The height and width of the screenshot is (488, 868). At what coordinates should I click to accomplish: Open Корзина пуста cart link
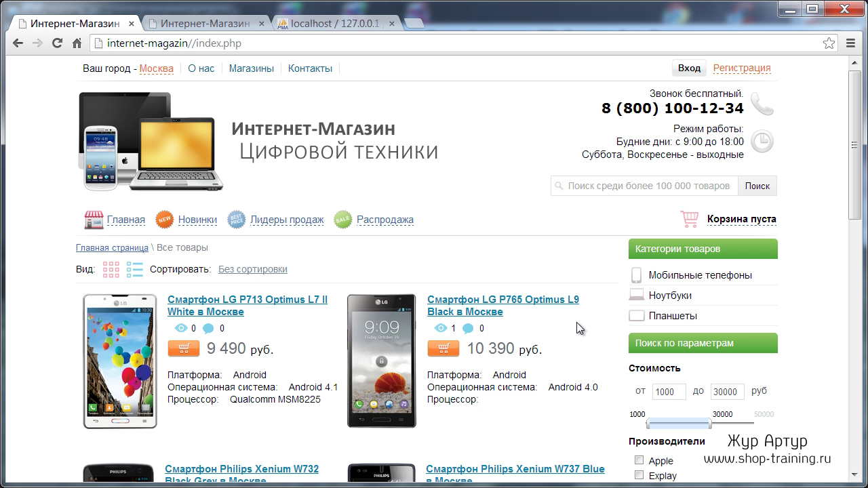[x=742, y=219]
